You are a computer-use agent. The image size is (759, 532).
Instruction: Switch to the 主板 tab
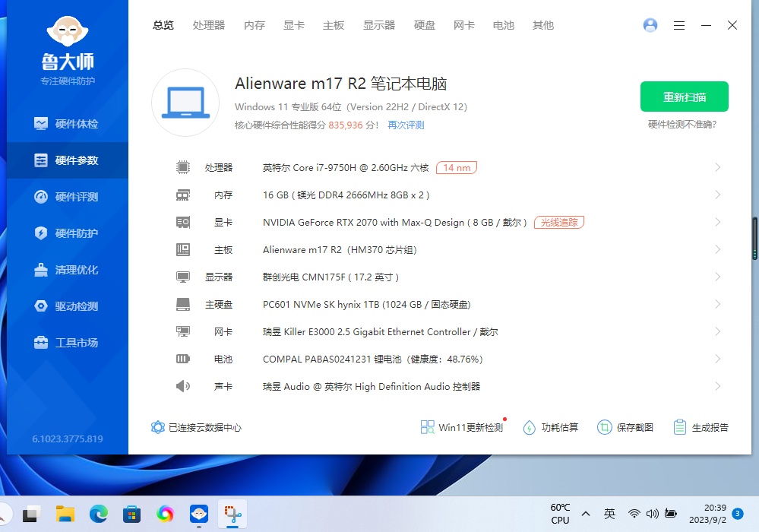click(334, 25)
